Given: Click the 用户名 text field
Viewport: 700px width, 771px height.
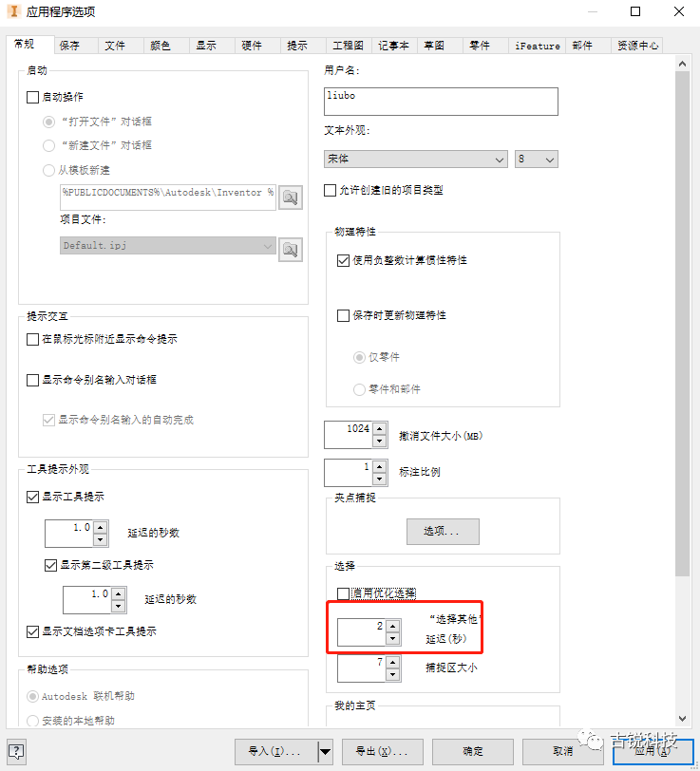Looking at the screenshot, I should [x=441, y=102].
